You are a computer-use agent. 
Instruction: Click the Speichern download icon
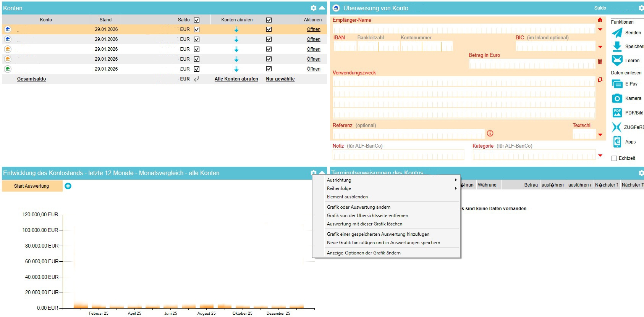tap(617, 47)
